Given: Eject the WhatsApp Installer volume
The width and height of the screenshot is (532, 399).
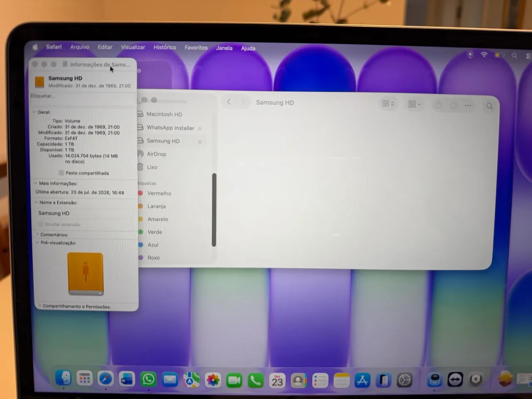Looking at the screenshot, I should click(x=200, y=128).
